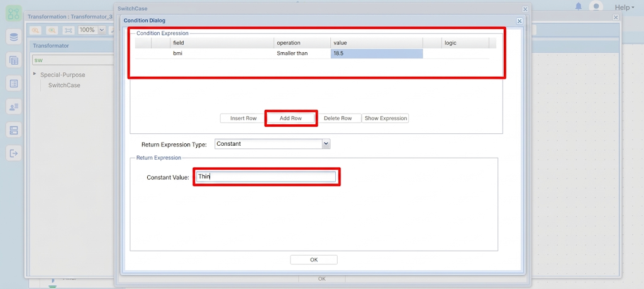Click the logout icon in the sidebar
The width and height of the screenshot is (644, 289).
coord(14,153)
